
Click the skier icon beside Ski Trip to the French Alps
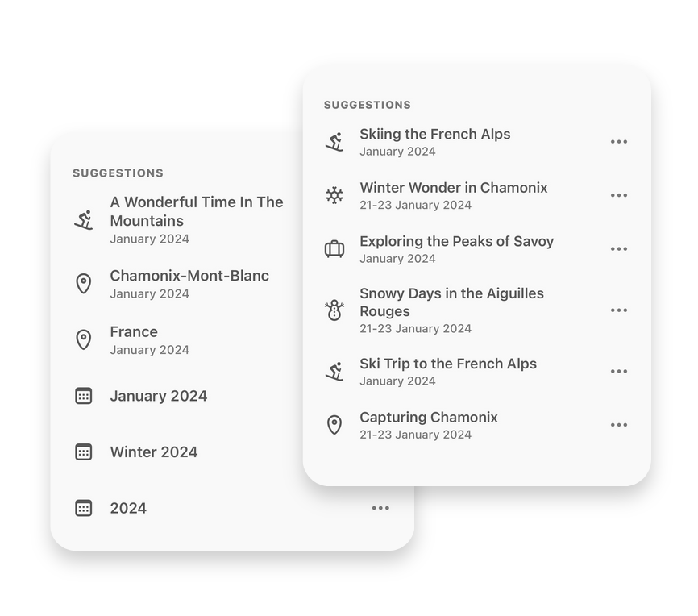tap(334, 371)
